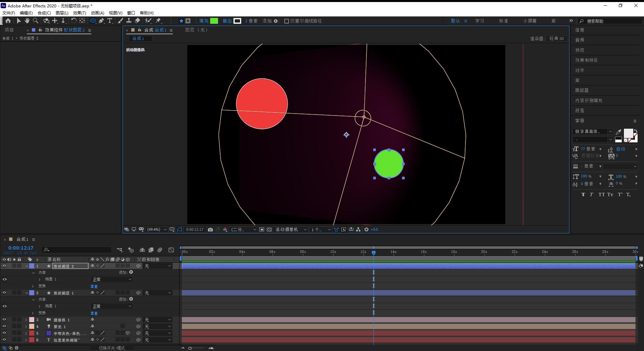Hide the 摄像机 1 layer
This screenshot has width=644, height=351.
pos(4,320)
